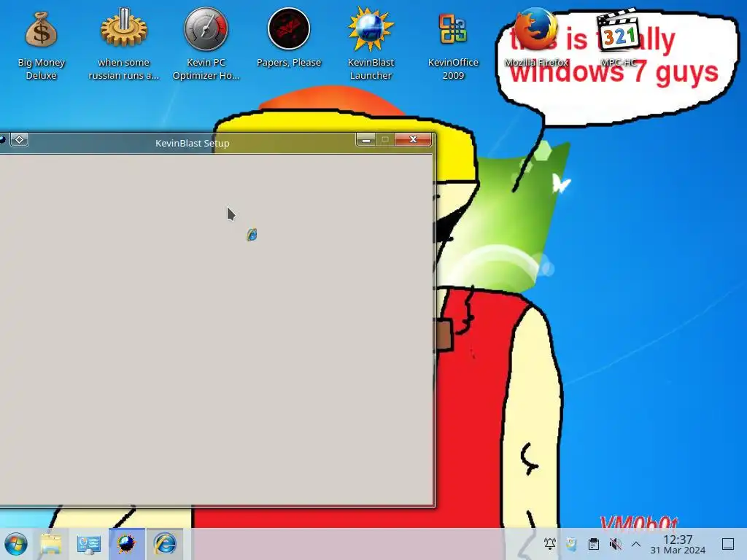Open the Windows Start orb
The width and height of the screenshot is (747, 560).
pos(16,544)
